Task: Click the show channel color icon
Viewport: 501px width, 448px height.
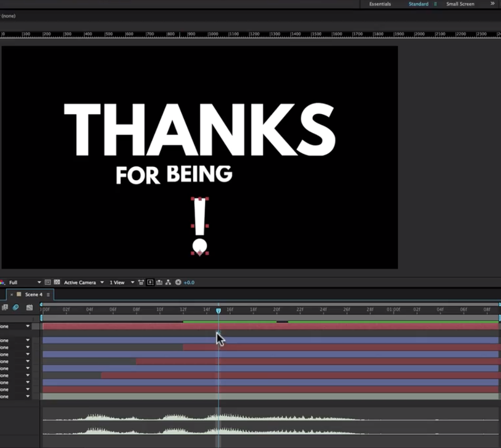Action: coord(2,283)
